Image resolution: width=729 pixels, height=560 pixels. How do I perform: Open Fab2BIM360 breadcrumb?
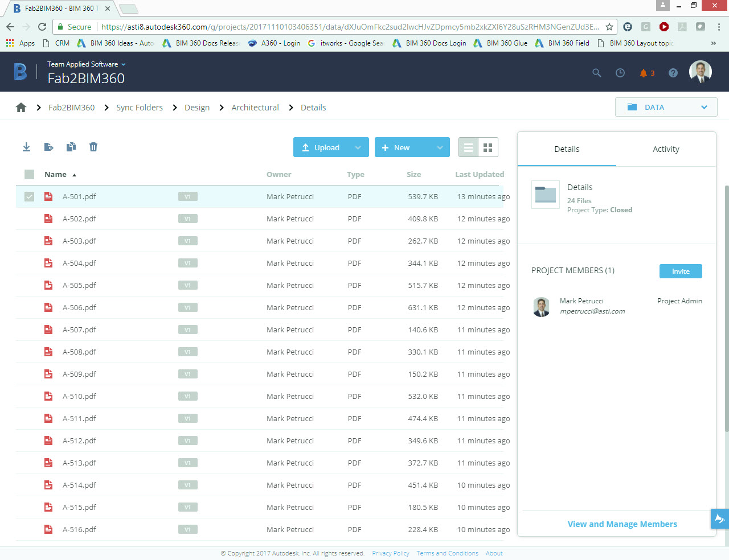[x=72, y=108]
